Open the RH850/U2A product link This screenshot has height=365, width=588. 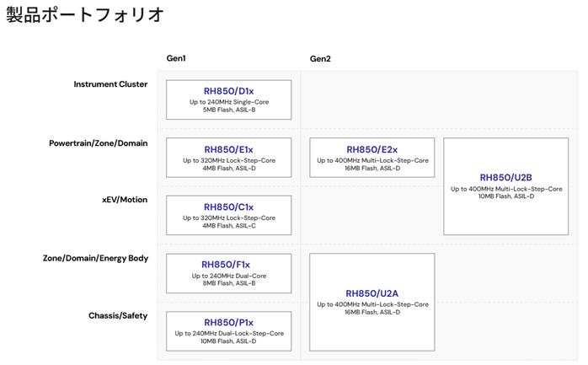[372, 293]
